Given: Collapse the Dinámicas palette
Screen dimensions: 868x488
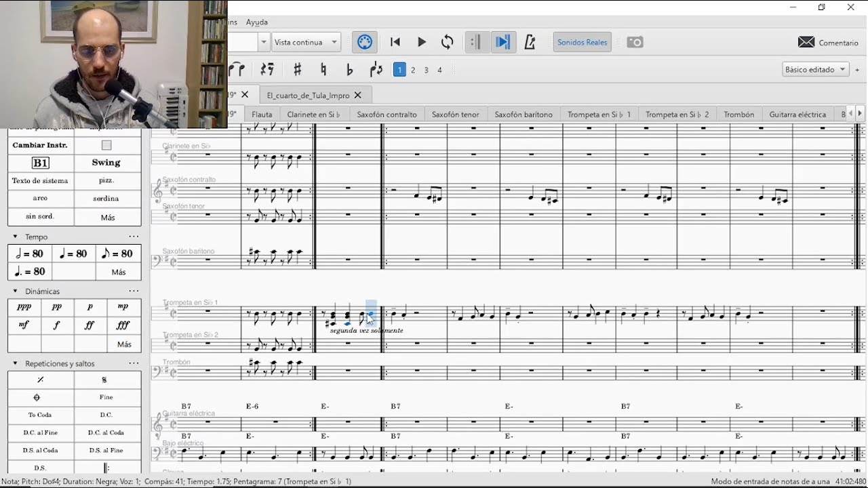Looking at the screenshot, I should pyautogui.click(x=16, y=291).
